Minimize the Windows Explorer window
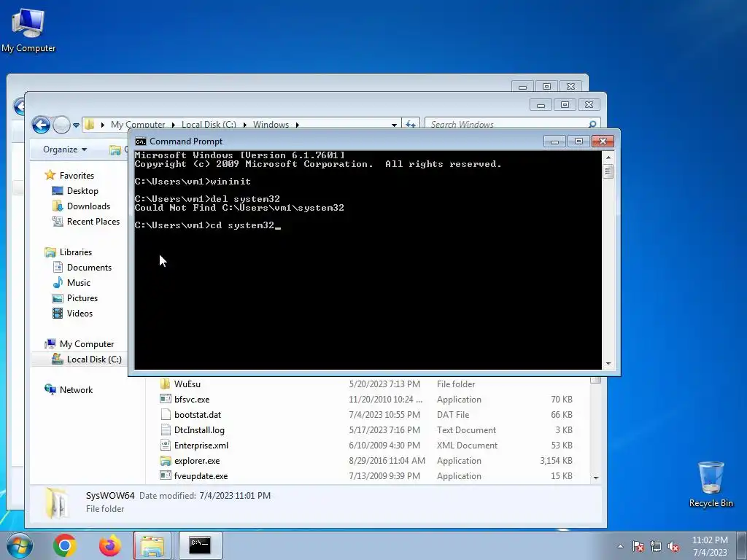747x560 pixels. (541, 105)
